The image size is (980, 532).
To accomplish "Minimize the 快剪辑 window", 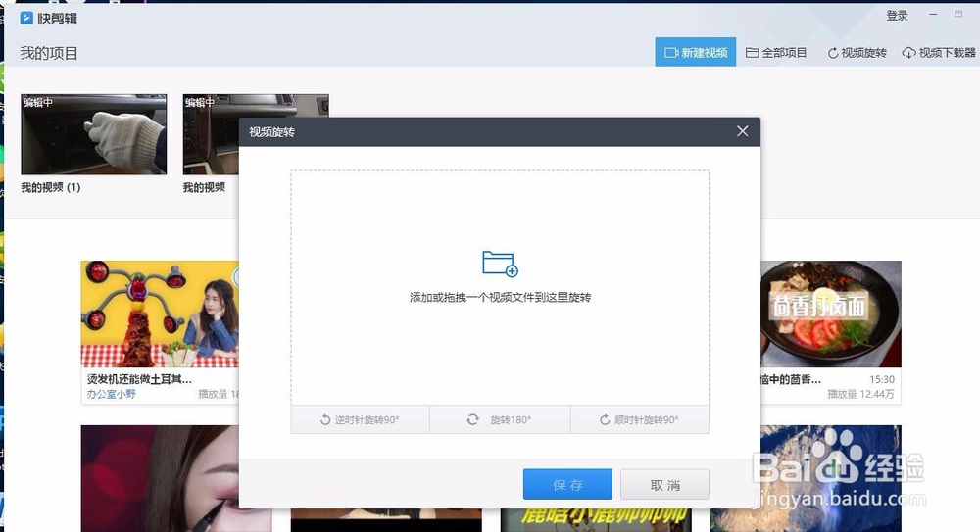I will click(933, 14).
